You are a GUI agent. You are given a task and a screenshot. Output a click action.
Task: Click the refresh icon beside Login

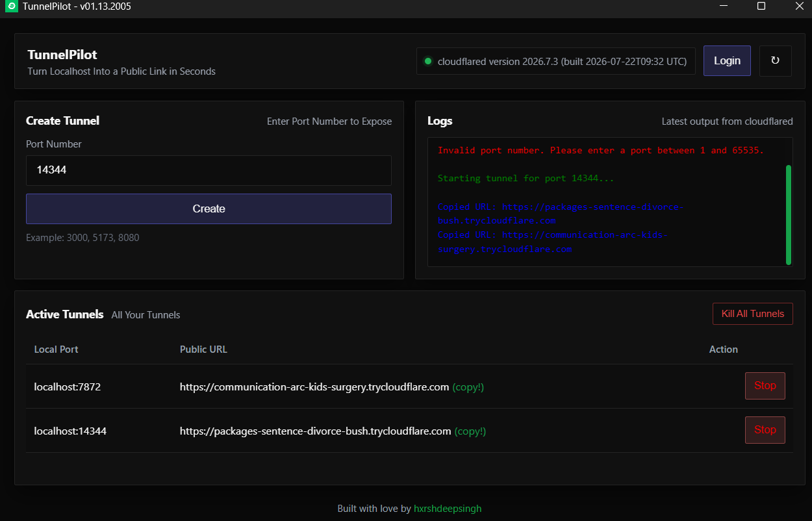point(775,60)
